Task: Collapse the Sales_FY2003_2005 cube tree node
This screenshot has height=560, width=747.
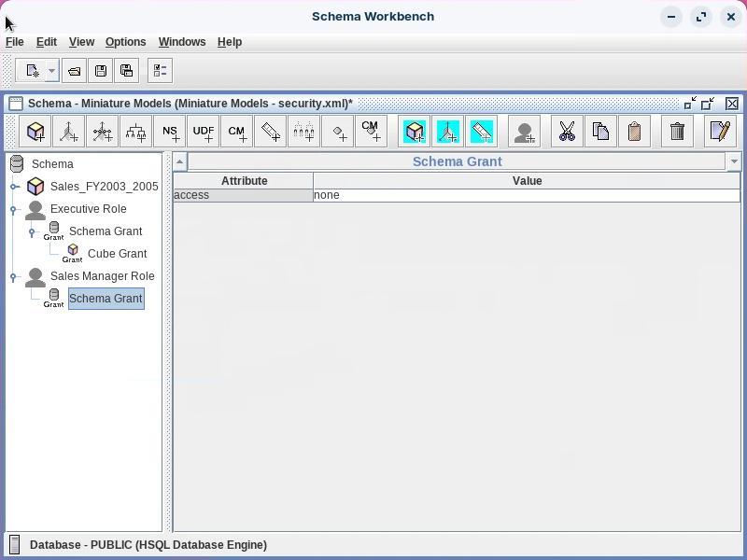Action: coord(15,187)
